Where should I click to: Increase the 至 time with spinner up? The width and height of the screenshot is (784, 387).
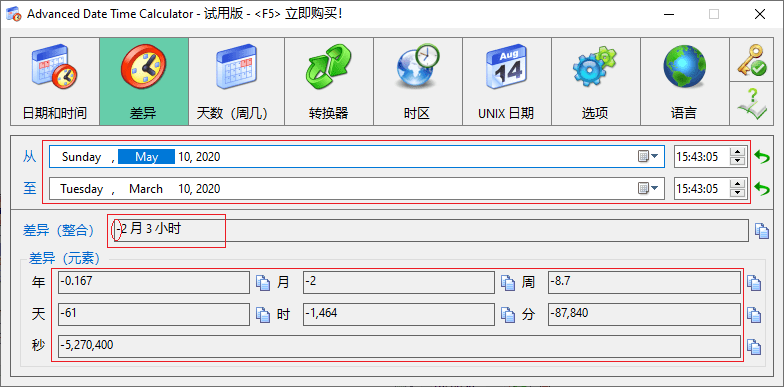tap(738, 184)
